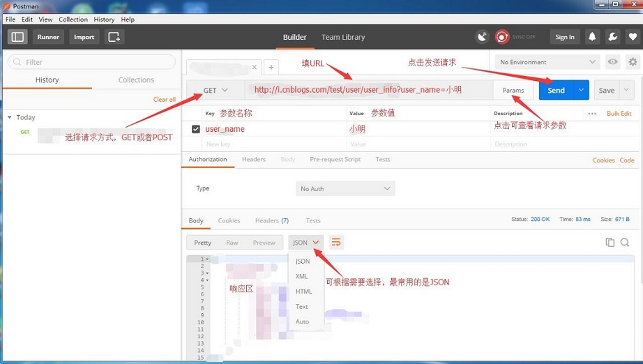
Task: Click the Clear all link
Action: point(165,99)
